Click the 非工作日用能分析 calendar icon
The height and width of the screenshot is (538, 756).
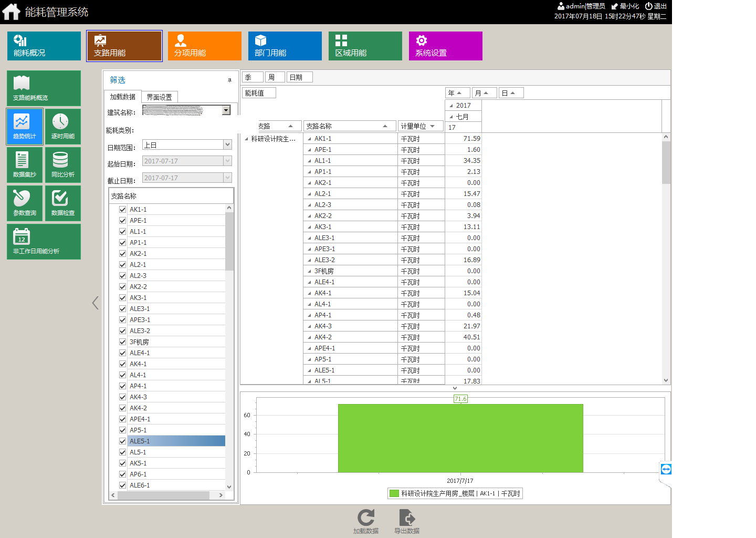pyautogui.click(x=22, y=237)
